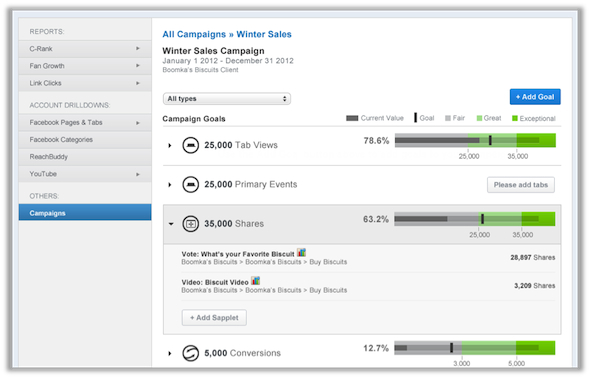590x378 pixels.
Task: Expand the C-Rank report arrow
Action: [138, 49]
